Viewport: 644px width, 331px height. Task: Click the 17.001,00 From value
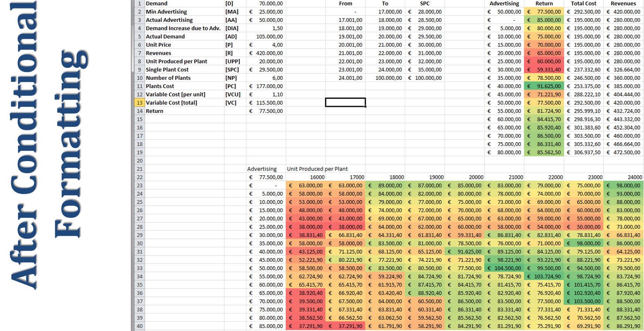click(x=345, y=20)
